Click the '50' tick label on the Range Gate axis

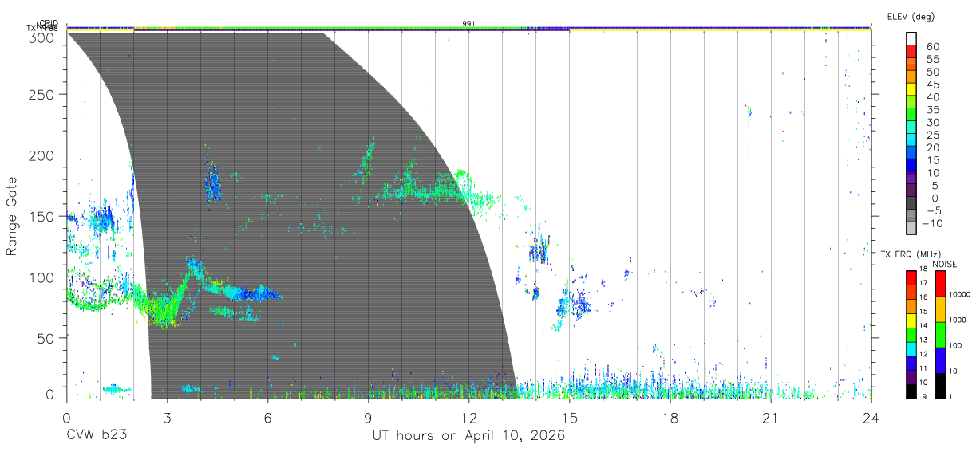click(47, 338)
